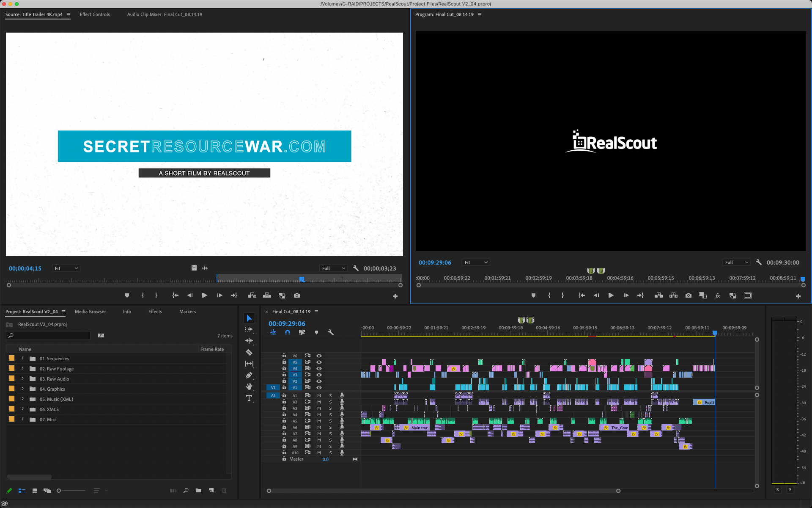Screen dimensions: 812x508
Task: Open Source monitor Fit zoom dropdown
Action: pos(66,268)
